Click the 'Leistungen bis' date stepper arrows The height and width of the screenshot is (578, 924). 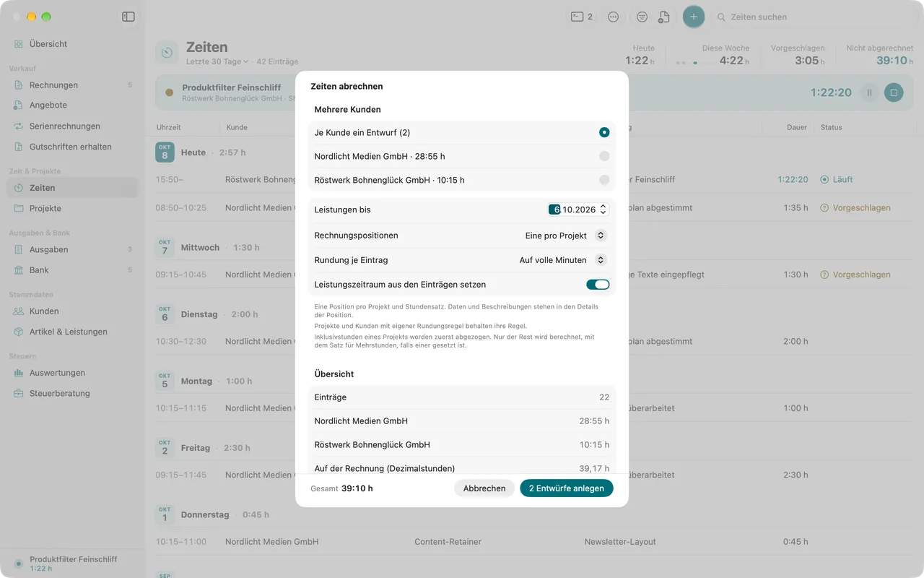click(603, 210)
